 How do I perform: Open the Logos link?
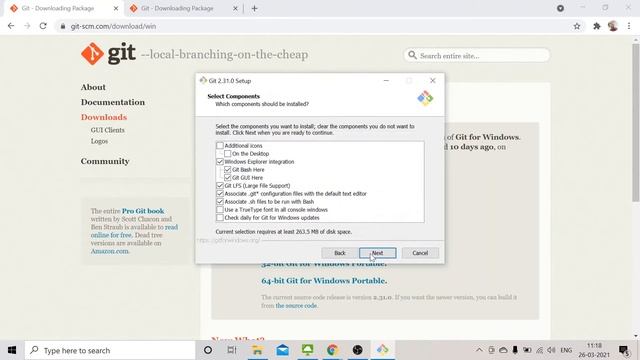pos(100,141)
